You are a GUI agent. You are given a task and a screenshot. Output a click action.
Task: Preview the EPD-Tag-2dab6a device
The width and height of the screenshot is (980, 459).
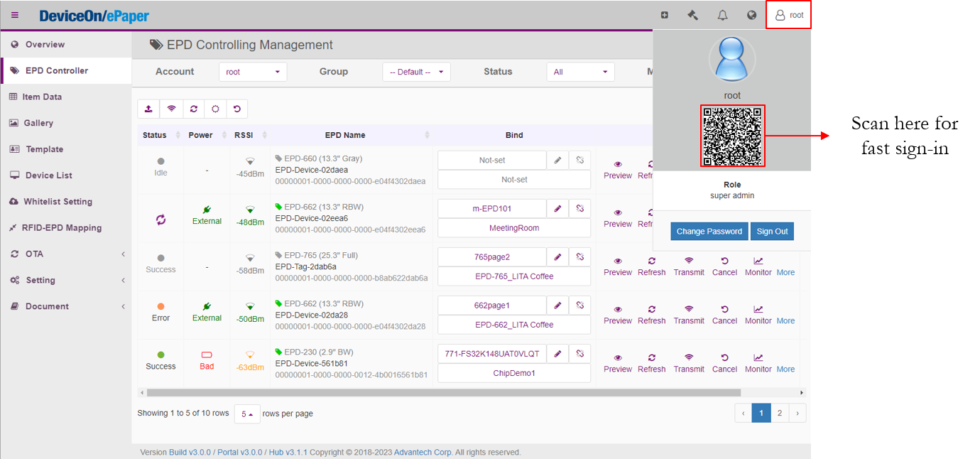[617, 266]
